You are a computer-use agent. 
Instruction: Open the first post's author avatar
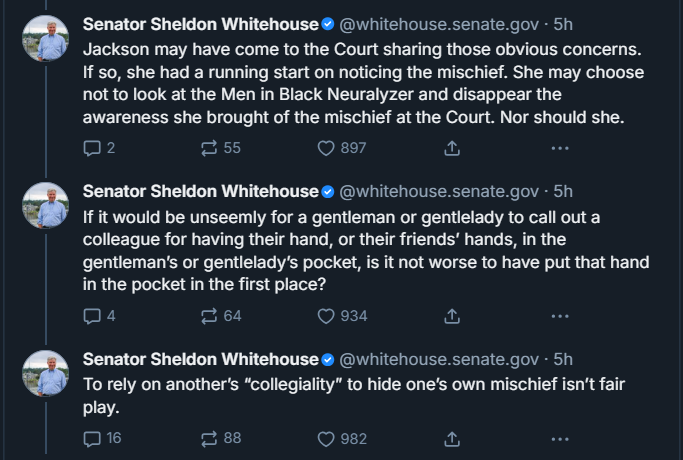pos(46,38)
